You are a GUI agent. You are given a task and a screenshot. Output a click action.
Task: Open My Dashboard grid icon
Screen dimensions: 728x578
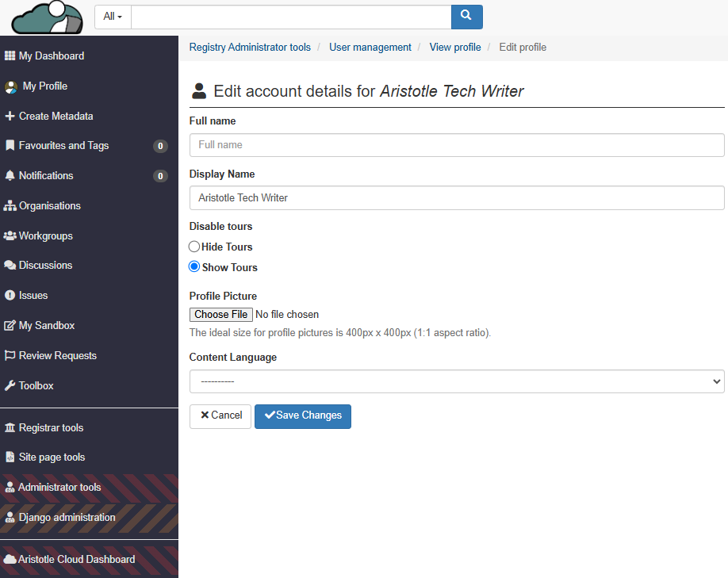10,56
